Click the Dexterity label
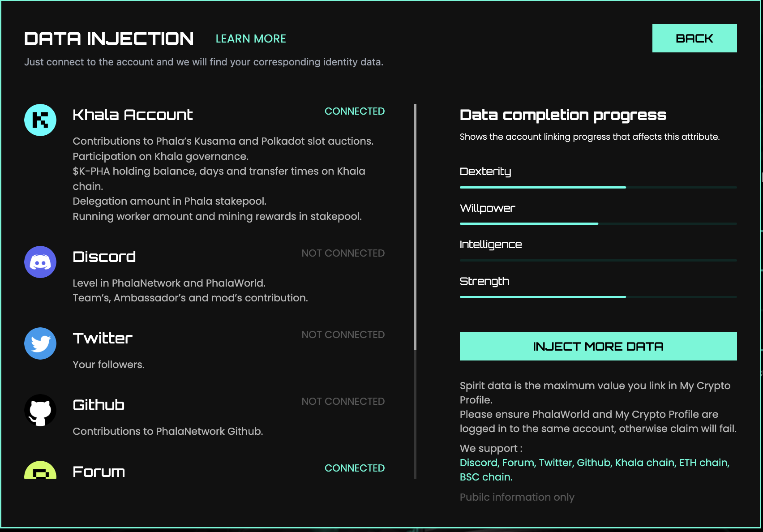 tap(485, 172)
